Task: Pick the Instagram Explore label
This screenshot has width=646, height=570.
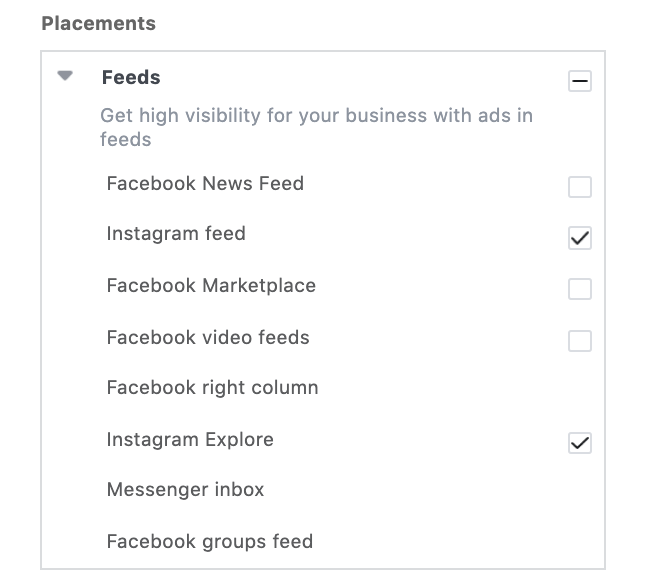Action: click(x=190, y=440)
